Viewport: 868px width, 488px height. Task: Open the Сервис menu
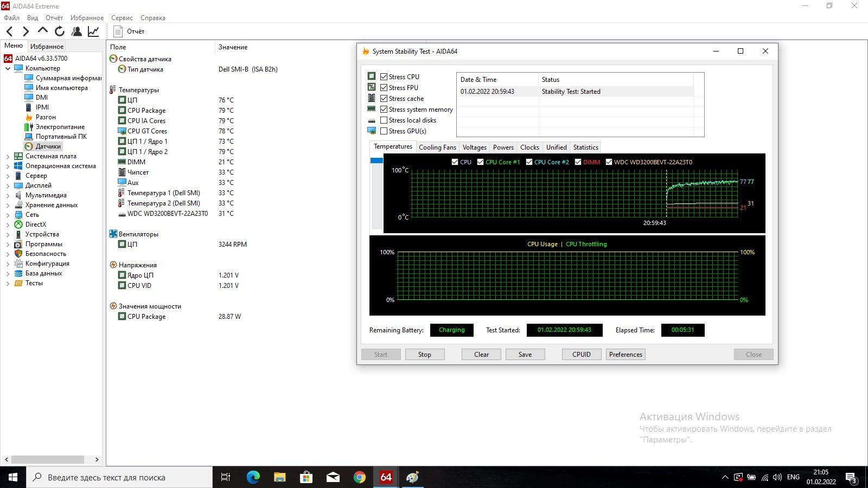click(x=122, y=18)
